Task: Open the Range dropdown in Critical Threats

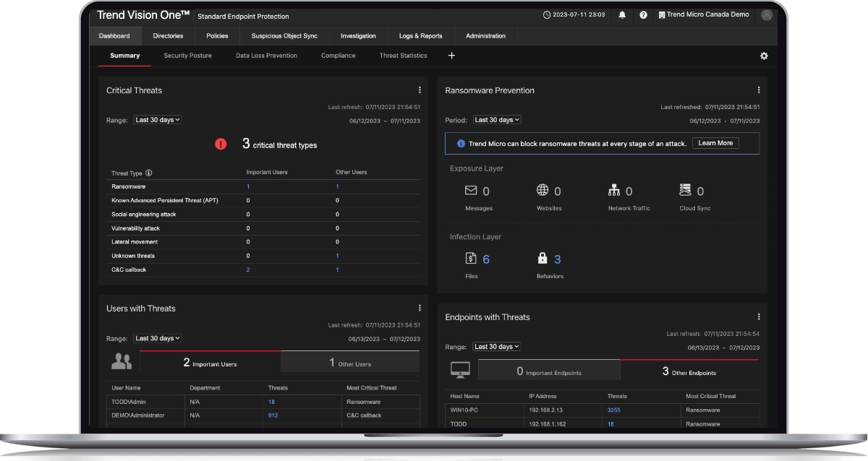Action: [x=157, y=119]
